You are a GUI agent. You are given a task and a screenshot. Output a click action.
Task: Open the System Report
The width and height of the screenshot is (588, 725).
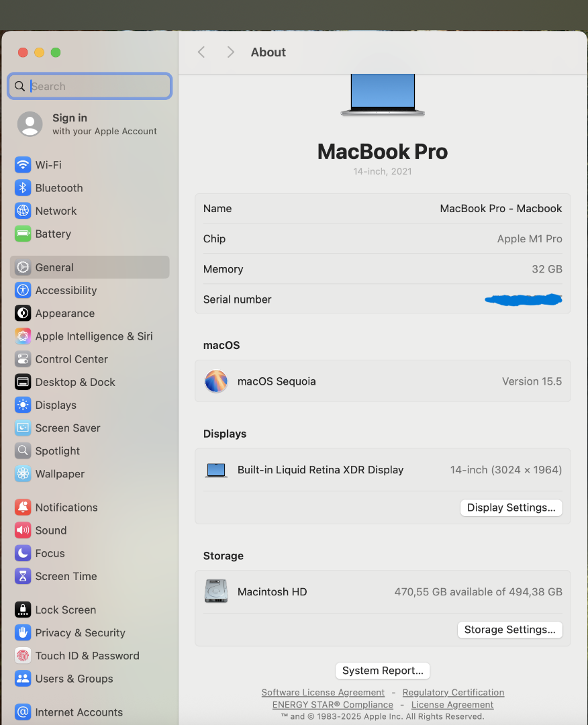coord(383,671)
